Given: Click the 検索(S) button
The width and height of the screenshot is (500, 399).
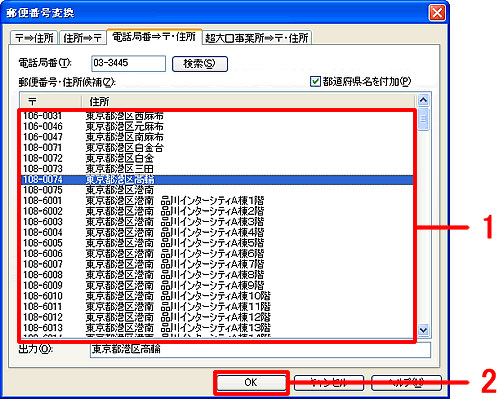Looking at the screenshot, I should coord(200,64).
